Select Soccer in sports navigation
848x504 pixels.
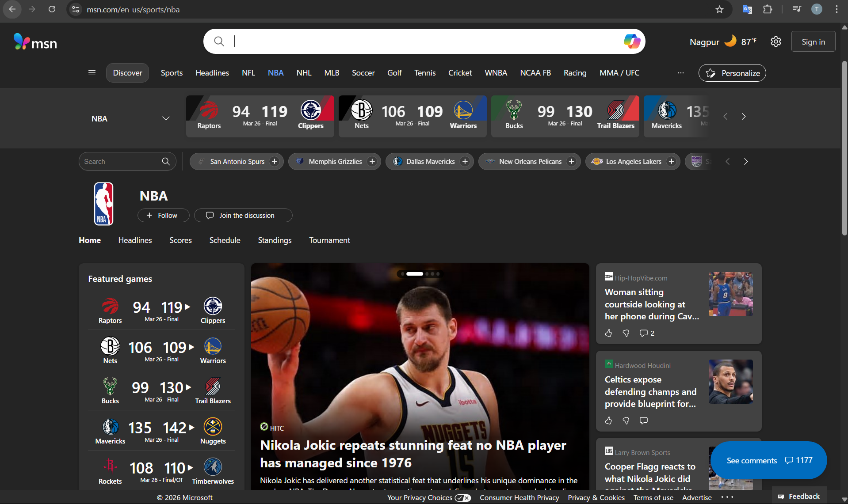363,73
